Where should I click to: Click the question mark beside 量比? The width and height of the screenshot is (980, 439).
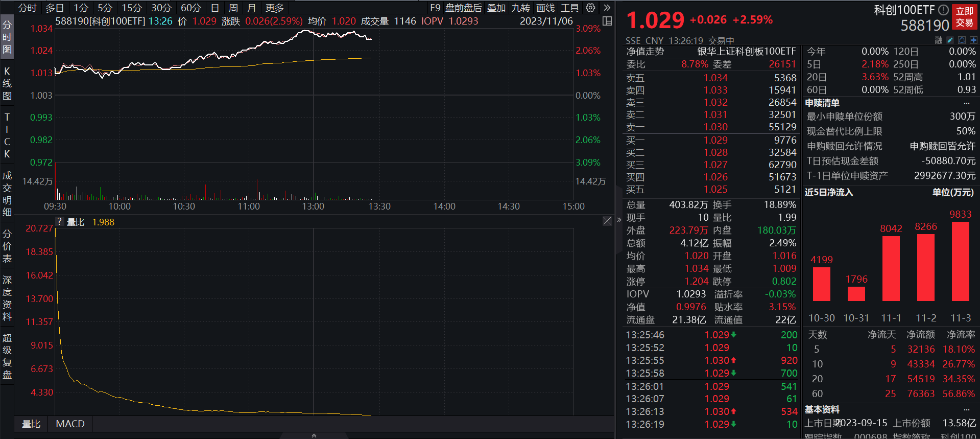(x=60, y=222)
